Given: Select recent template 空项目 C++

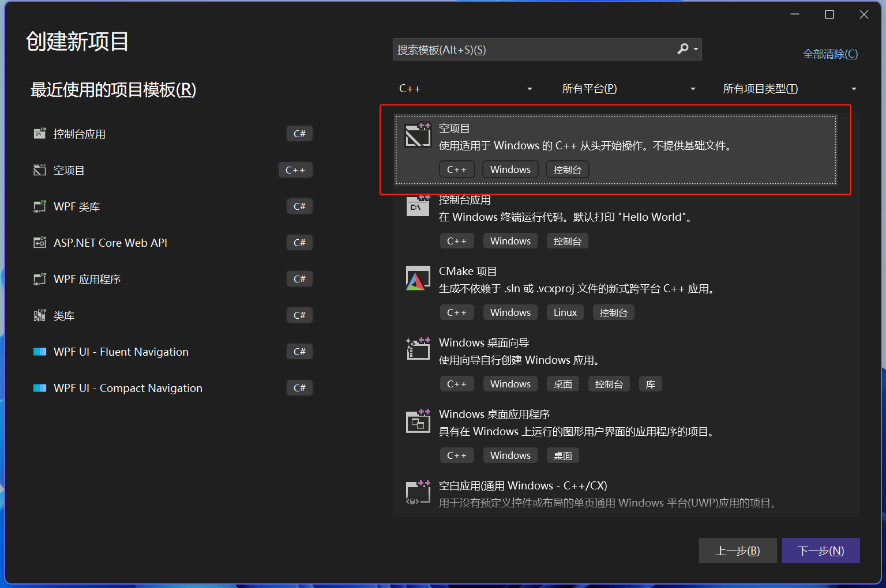Looking at the screenshot, I should [172, 170].
